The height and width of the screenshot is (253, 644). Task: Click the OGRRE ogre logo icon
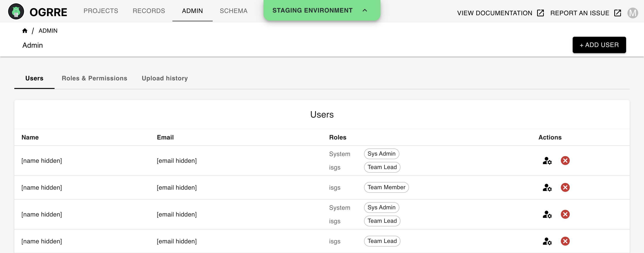tap(16, 11)
